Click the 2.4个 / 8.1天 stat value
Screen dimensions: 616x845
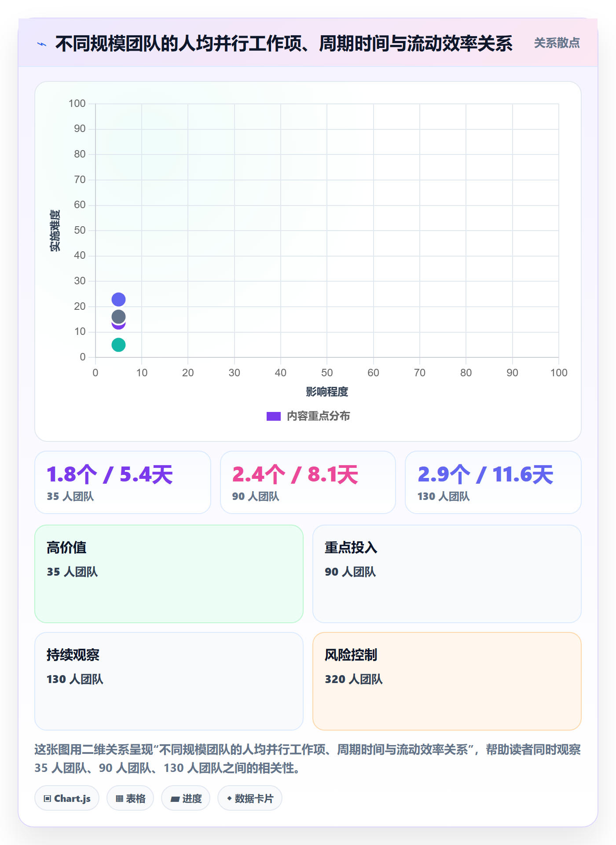(295, 475)
